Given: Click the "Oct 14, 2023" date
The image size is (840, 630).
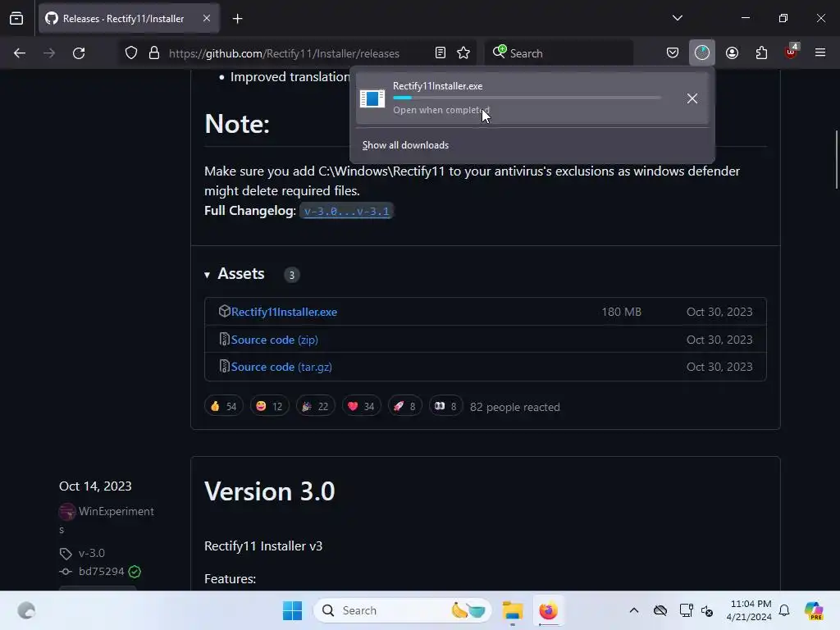Looking at the screenshot, I should click(x=95, y=486).
